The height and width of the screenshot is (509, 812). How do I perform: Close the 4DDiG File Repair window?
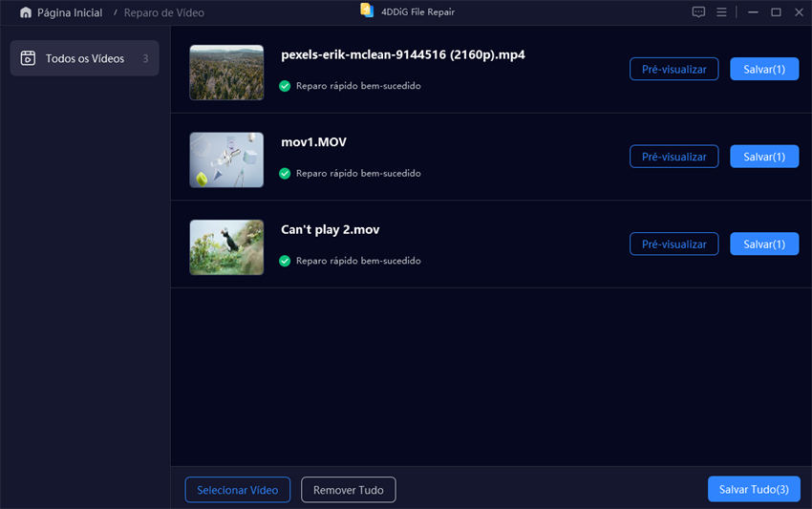799,11
